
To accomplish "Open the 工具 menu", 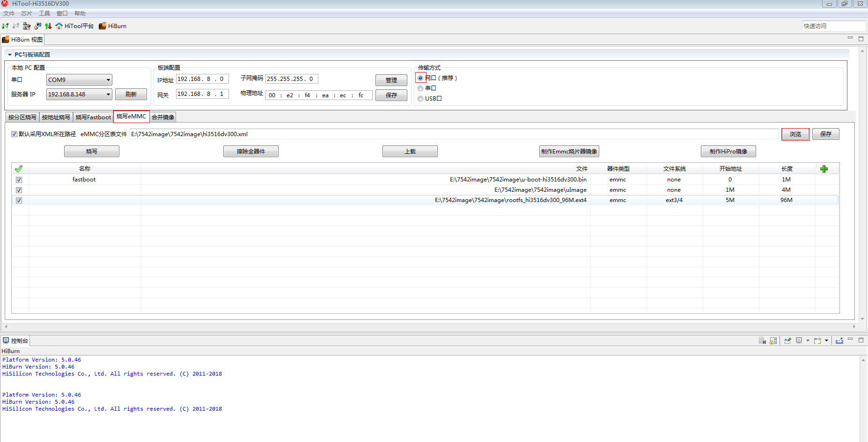I will click(44, 14).
